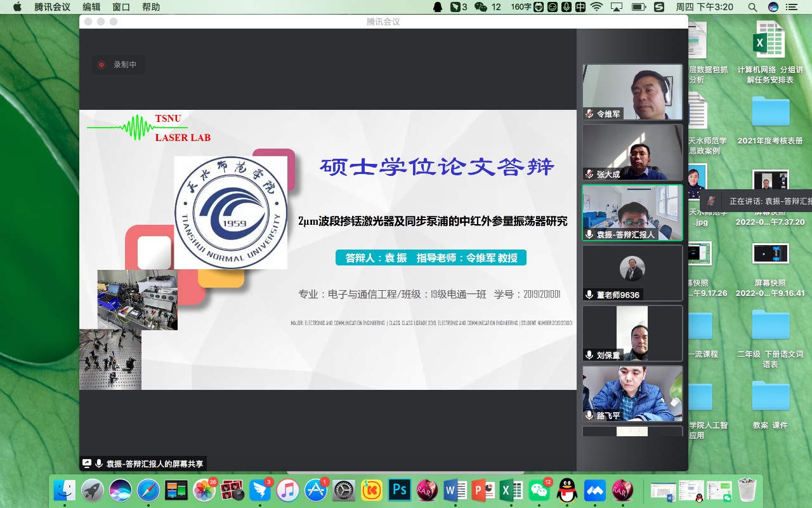Open the 腾讯会议 menu
This screenshot has width=812, height=508.
pyautogui.click(x=52, y=7)
